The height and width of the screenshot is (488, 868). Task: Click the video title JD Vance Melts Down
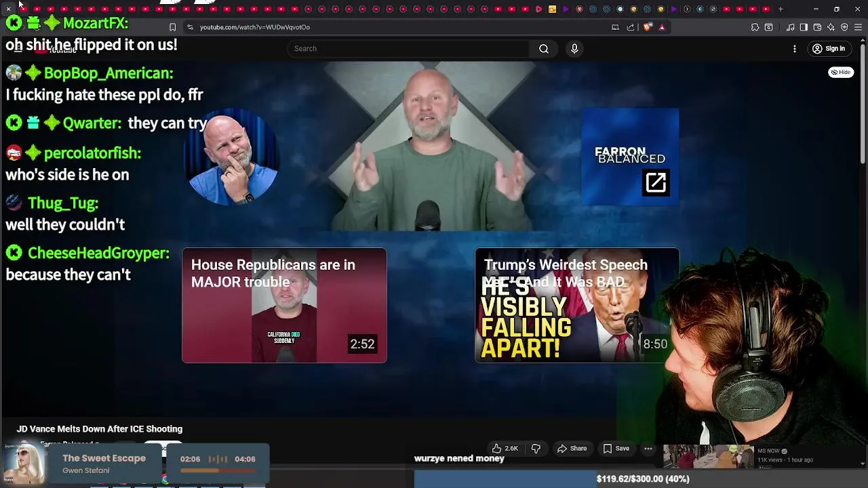click(100, 429)
